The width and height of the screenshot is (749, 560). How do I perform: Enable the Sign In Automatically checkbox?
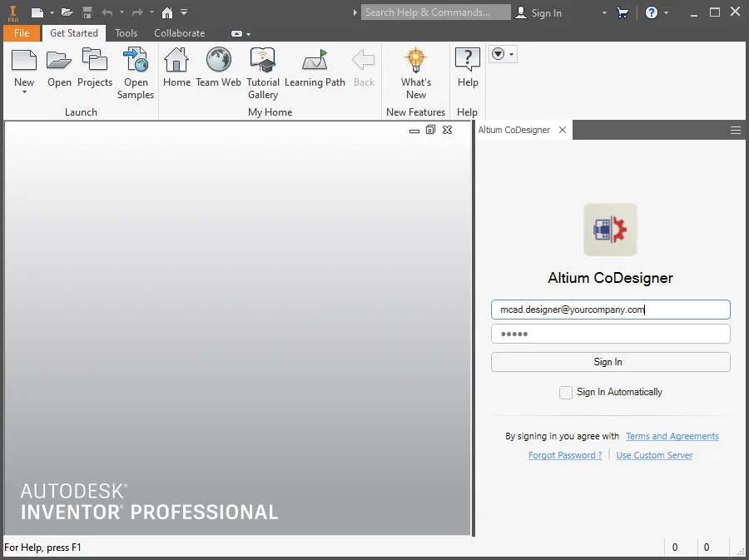tap(566, 393)
